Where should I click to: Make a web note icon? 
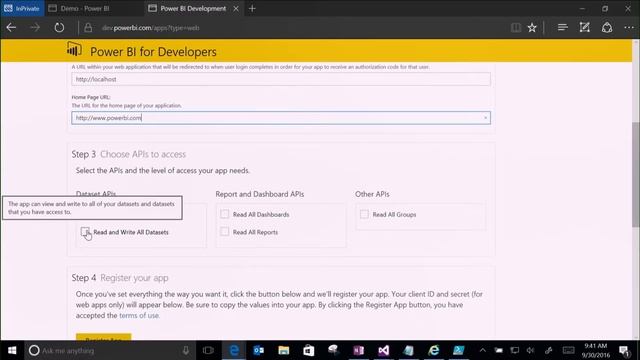584,28
